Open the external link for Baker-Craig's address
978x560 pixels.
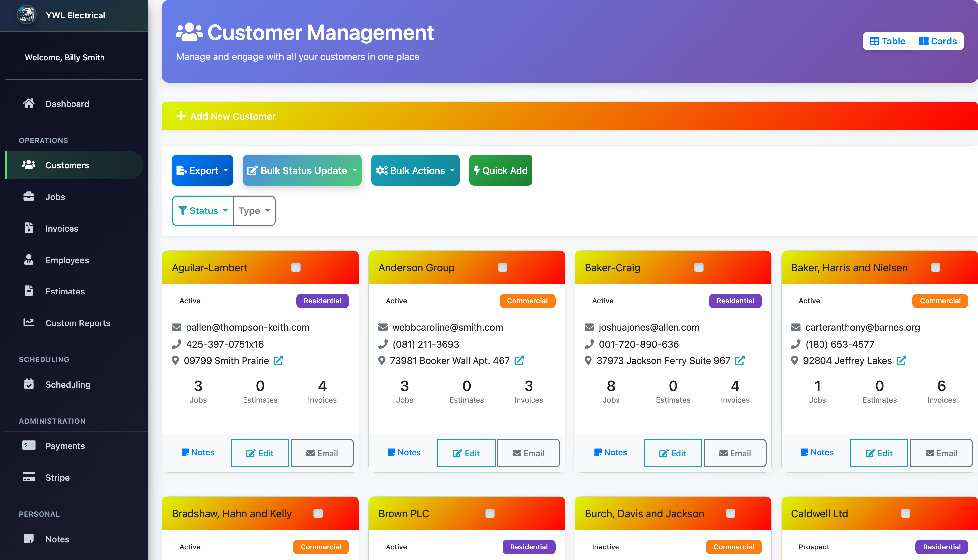[x=740, y=360]
